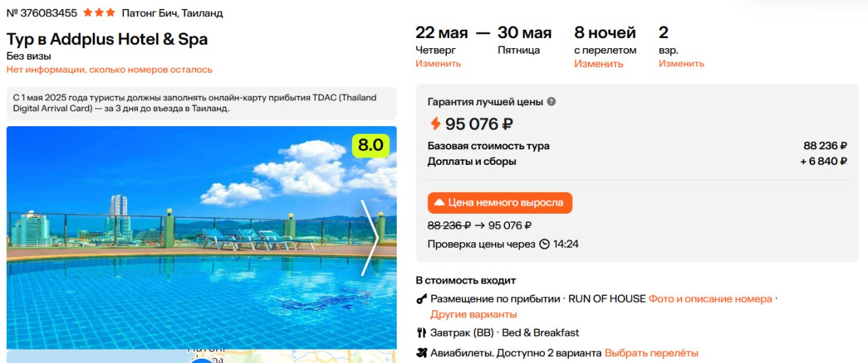
Task: Show next hotel photo with arrow
Action: point(370,237)
